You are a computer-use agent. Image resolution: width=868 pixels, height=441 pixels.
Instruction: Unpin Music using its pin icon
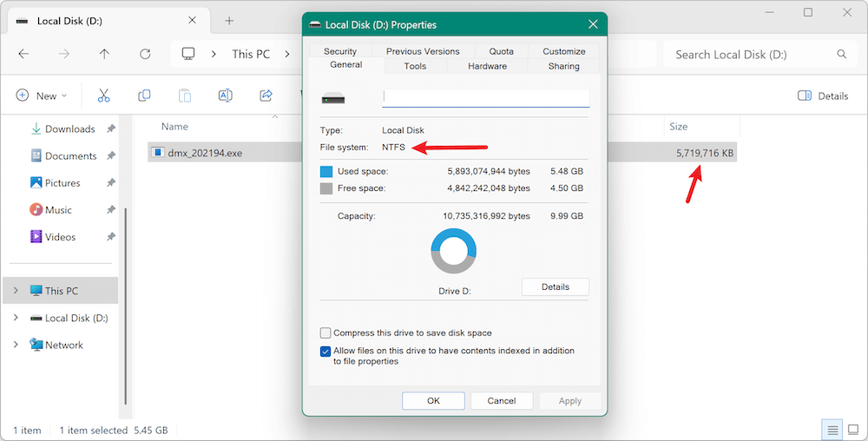(111, 210)
